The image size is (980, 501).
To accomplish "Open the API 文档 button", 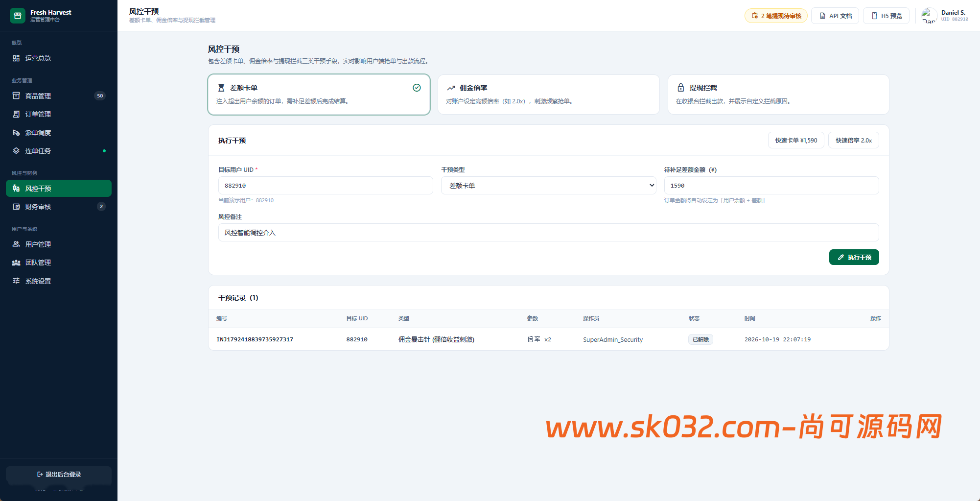I will click(x=835, y=16).
